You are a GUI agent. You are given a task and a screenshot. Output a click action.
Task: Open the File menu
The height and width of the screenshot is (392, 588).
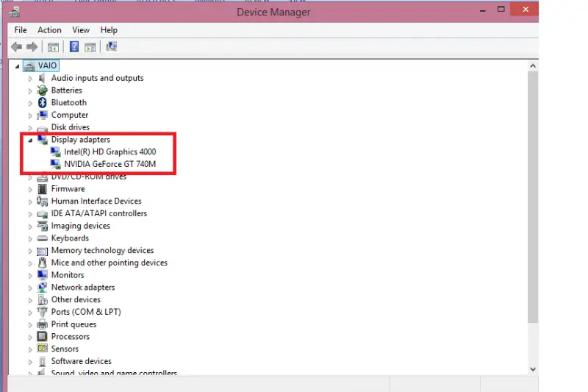point(21,30)
